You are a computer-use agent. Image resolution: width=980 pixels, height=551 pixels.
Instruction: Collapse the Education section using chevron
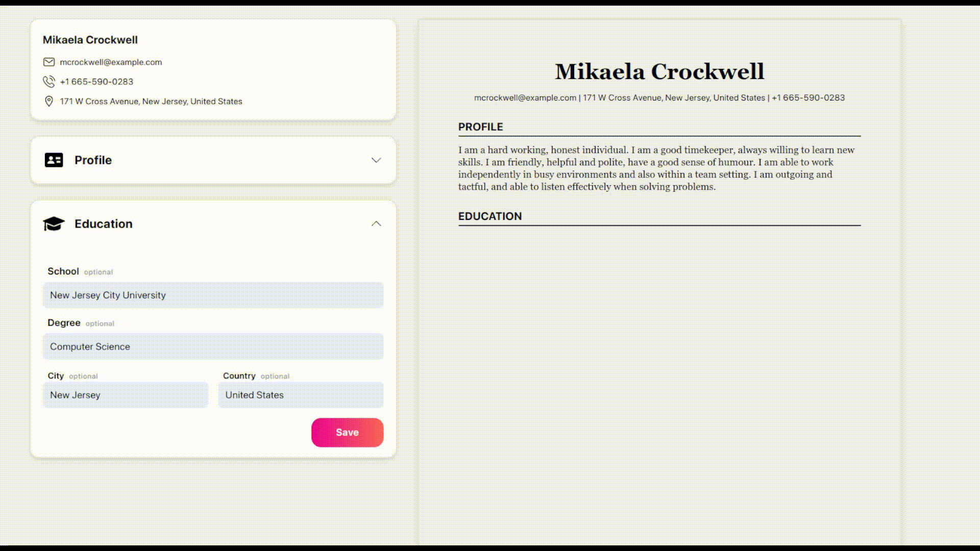[376, 223]
